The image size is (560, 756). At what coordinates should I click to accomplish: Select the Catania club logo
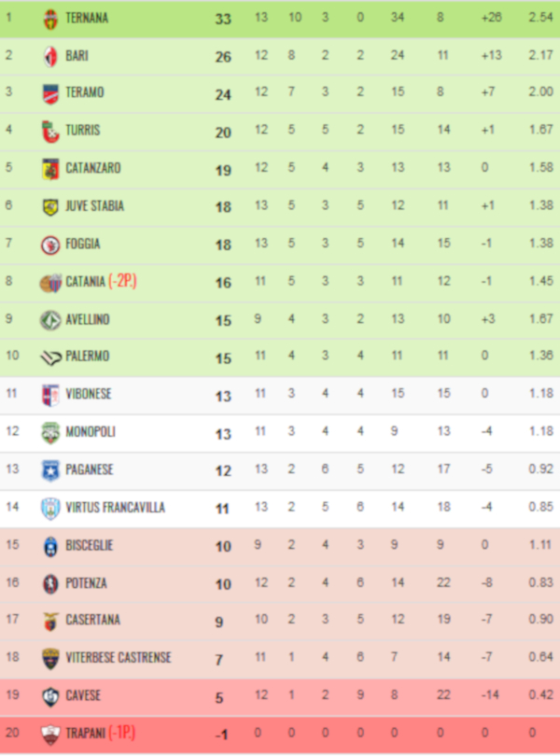coord(50,282)
